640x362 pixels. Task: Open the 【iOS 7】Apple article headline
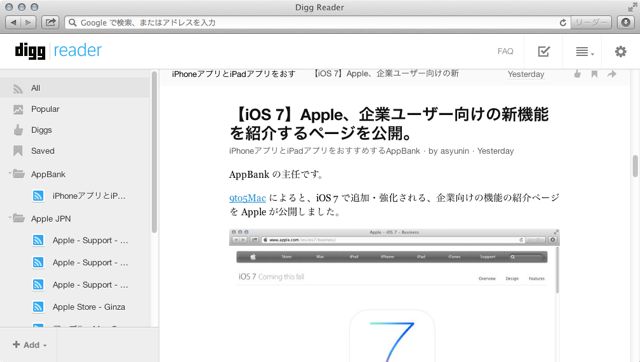coord(390,124)
